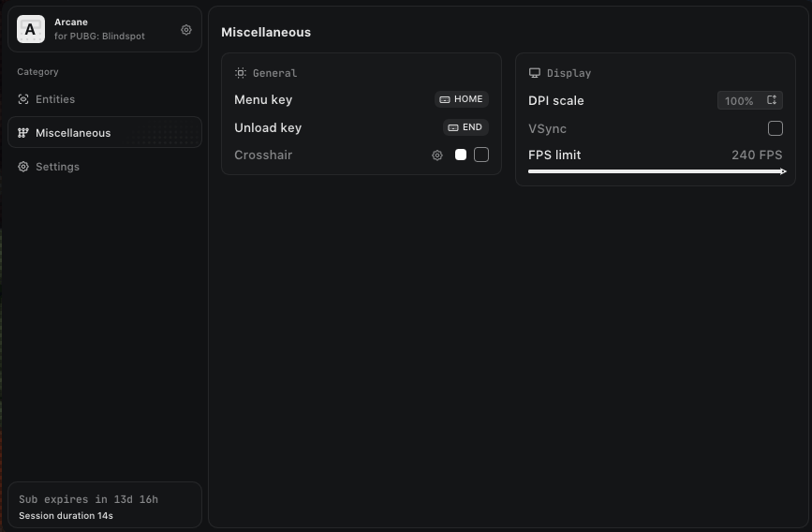
Task: Switch to the Entities category
Action: click(55, 99)
